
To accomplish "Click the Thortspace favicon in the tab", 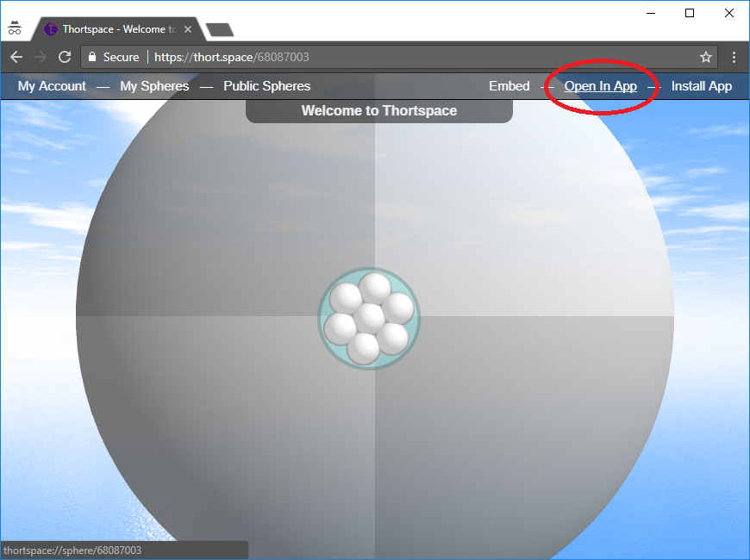I will pyautogui.click(x=50, y=29).
